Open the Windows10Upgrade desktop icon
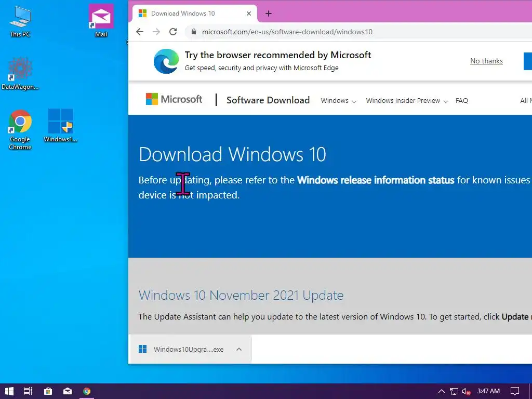The width and height of the screenshot is (532, 399). tap(60, 126)
